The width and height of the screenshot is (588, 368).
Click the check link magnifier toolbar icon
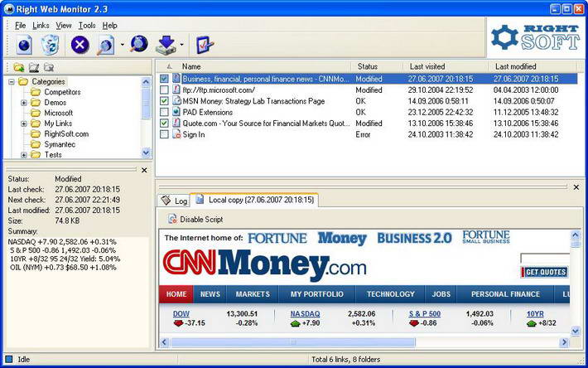[x=106, y=46]
